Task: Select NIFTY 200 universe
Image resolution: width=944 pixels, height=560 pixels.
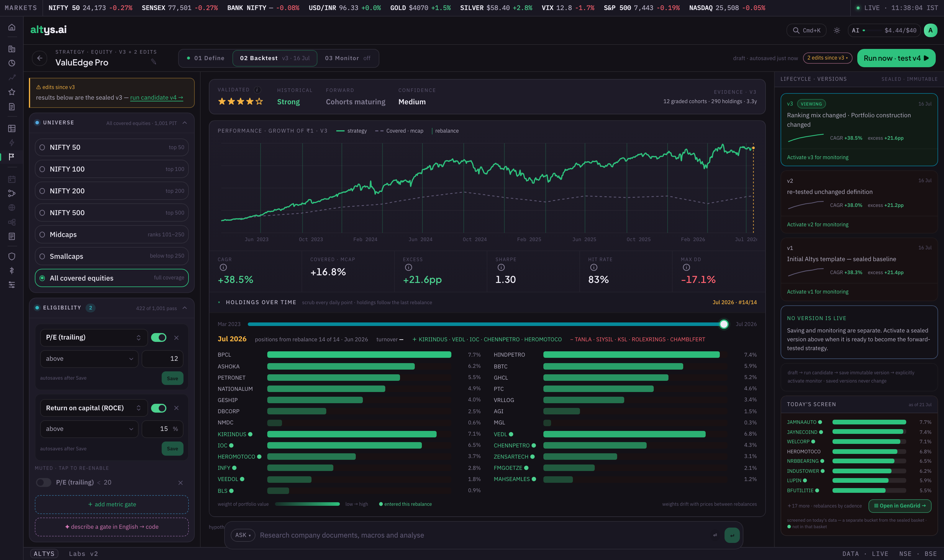Action: tap(112, 191)
